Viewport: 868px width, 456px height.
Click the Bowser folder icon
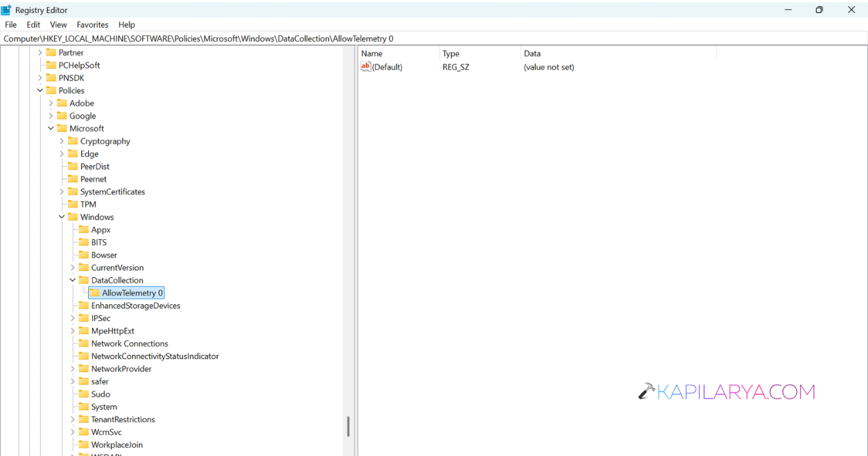(83, 255)
